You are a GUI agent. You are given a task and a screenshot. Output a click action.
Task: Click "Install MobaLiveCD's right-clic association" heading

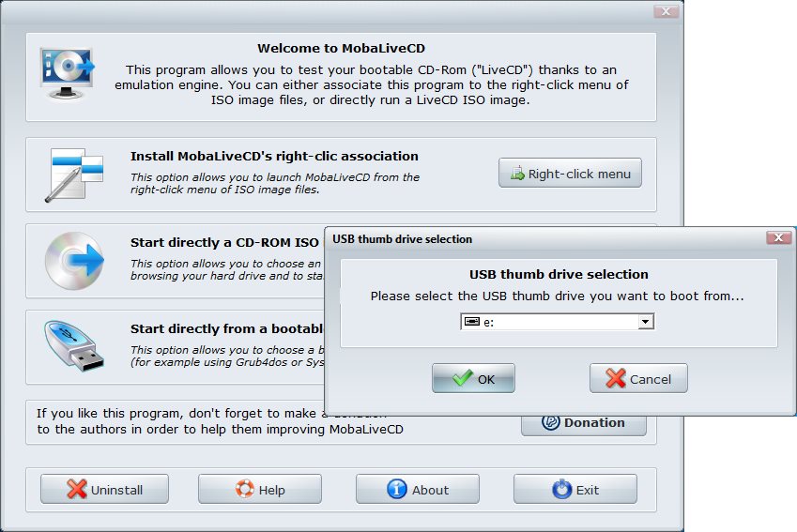point(274,156)
